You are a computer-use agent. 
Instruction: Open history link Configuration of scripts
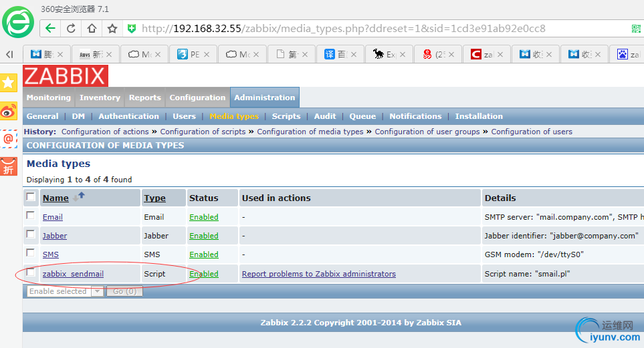[x=203, y=132]
